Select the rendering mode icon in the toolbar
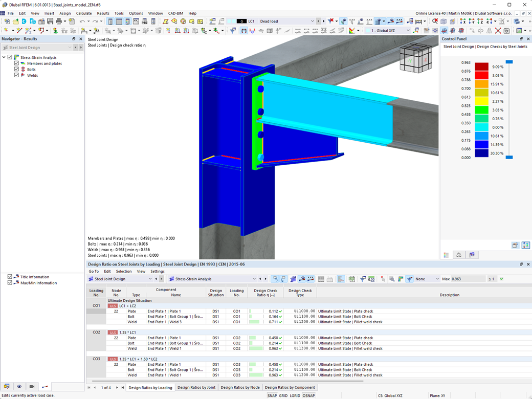 pyautogui.click(x=516, y=22)
